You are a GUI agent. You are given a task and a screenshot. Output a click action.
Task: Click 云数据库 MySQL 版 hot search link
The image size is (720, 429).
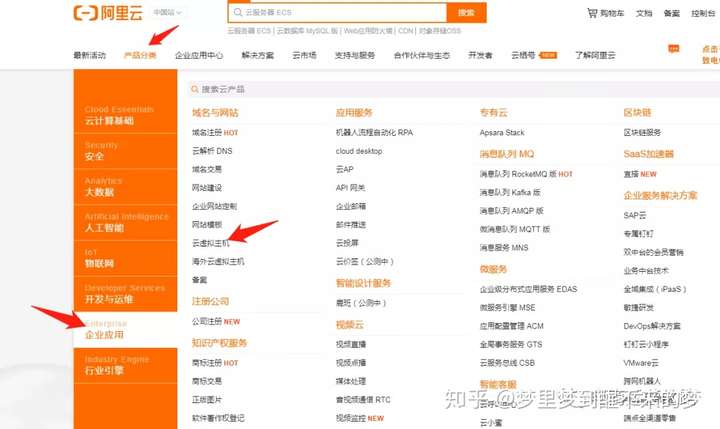307,31
